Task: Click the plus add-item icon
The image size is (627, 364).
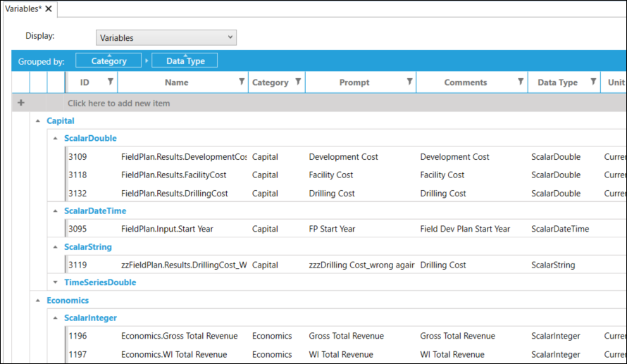Action: click(x=21, y=103)
